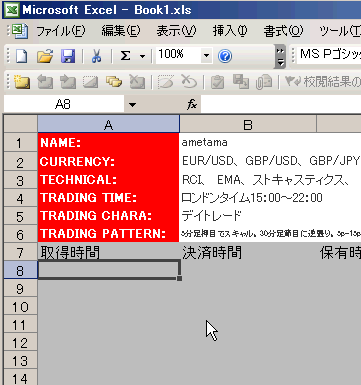Click the NAME: cell
Image resolution: width=361 pixels, height=385 pixels.
109,143
